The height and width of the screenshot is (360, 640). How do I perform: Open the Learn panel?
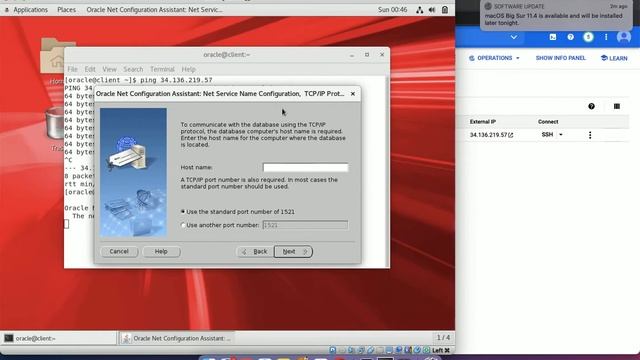click(614, 58)
